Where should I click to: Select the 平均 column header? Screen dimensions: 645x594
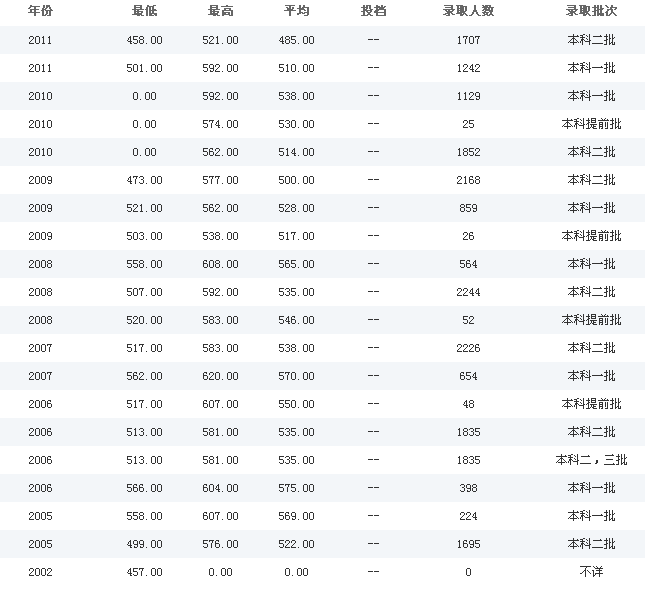point(296,11)
